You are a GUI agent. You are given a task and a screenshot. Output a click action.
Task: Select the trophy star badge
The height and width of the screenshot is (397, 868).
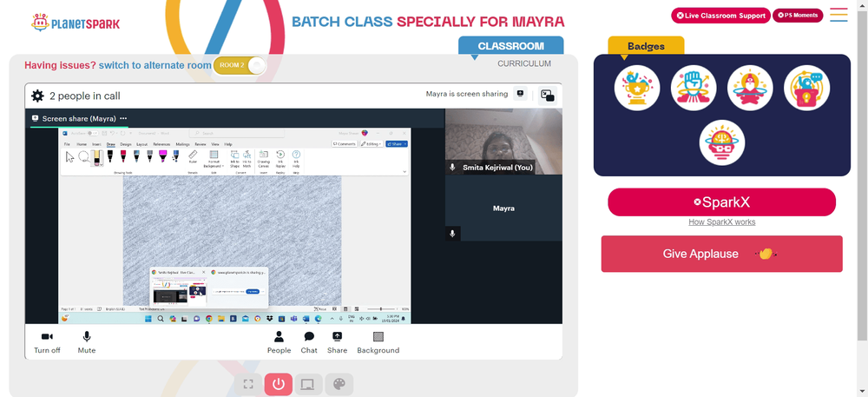pos(637,88)
